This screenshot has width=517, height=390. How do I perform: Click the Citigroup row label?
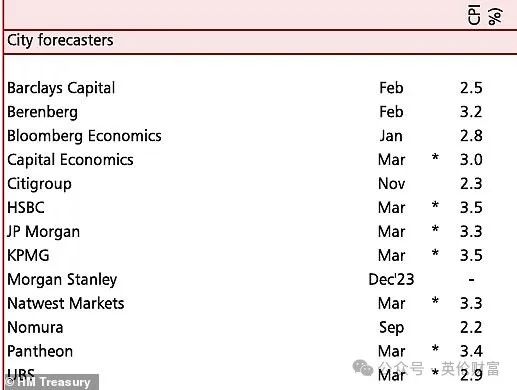39,184
